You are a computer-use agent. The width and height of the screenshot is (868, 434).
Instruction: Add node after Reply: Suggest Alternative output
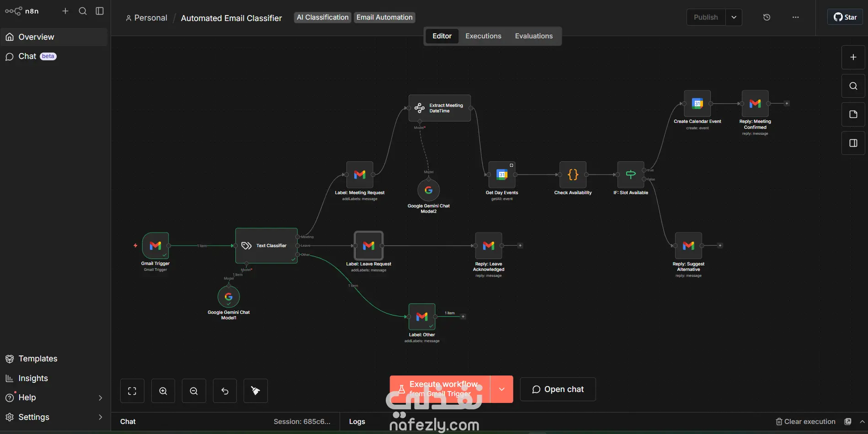[720, 246]
